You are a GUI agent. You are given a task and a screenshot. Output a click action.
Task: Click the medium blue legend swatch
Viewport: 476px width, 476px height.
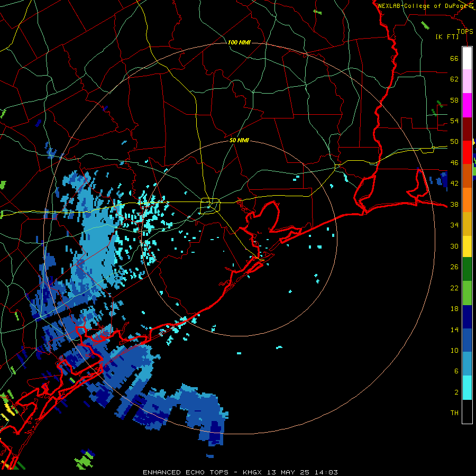(467, 340)
